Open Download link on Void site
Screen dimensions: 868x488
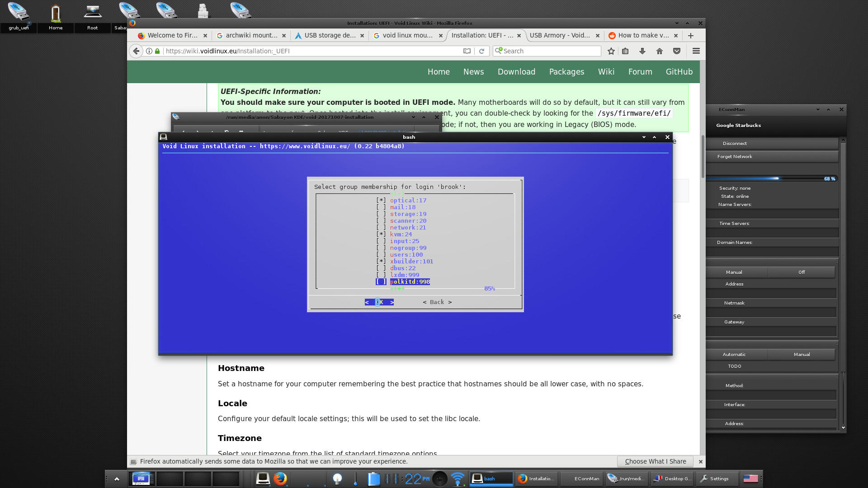coord(516,72)
